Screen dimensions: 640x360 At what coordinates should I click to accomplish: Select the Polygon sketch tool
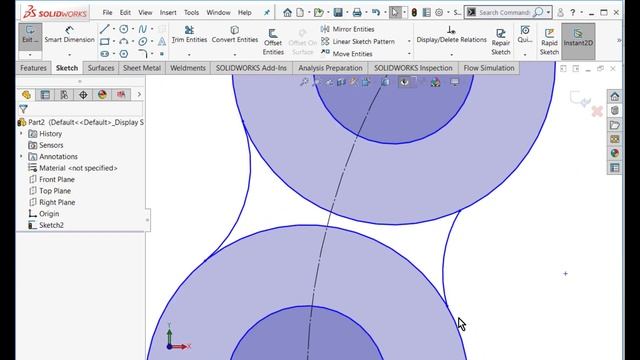click(124, 53)
